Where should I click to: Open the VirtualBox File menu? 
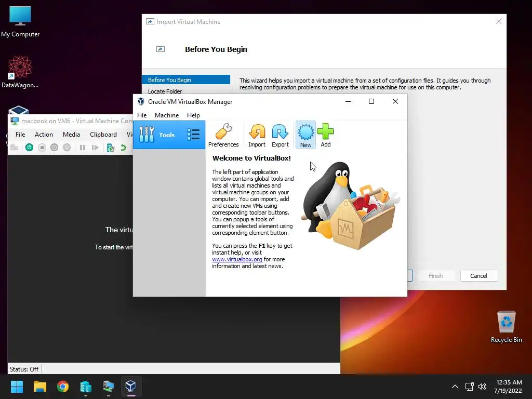[142, 115]
